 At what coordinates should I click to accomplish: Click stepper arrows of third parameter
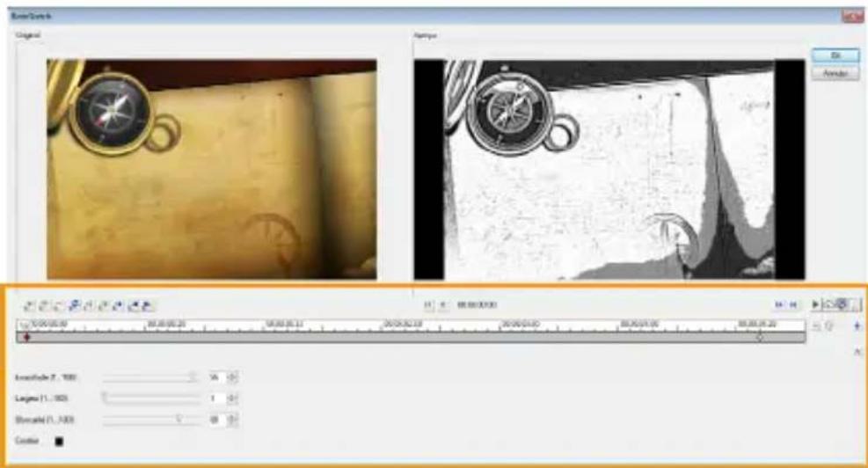click(232, 420)
